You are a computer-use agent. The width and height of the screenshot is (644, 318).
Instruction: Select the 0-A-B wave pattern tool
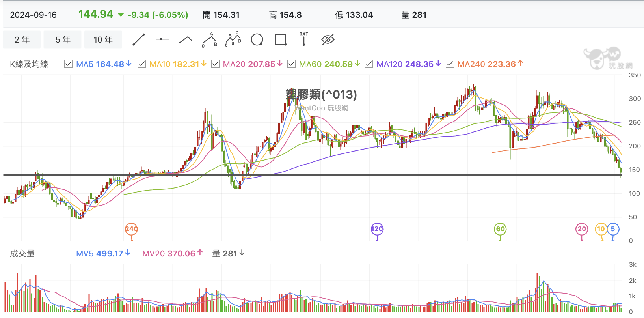210,39
